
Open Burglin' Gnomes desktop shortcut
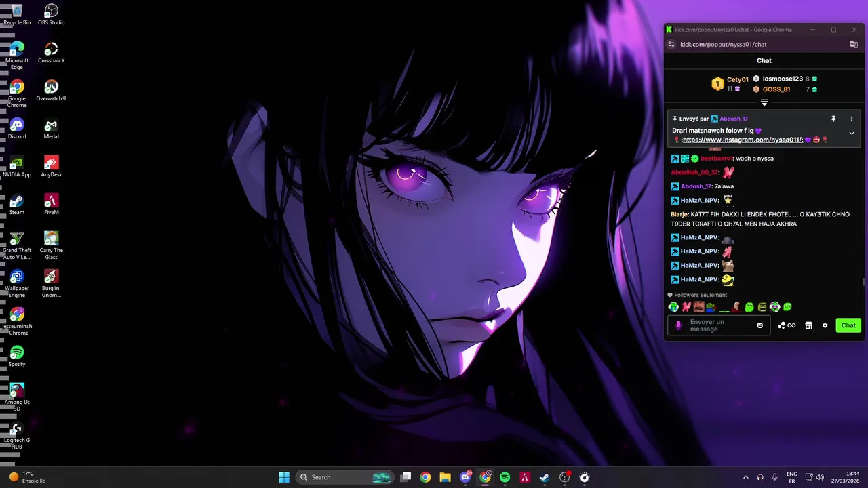[51, 283]
